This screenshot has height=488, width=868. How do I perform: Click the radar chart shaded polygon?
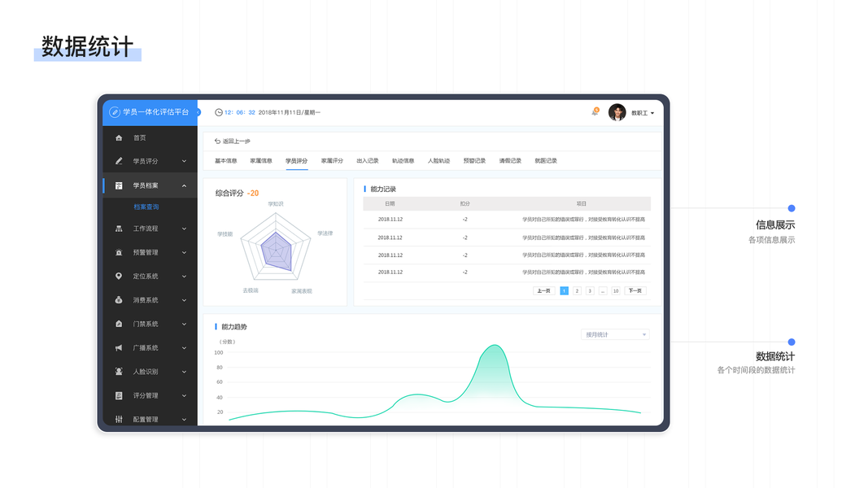click(277, 252)
